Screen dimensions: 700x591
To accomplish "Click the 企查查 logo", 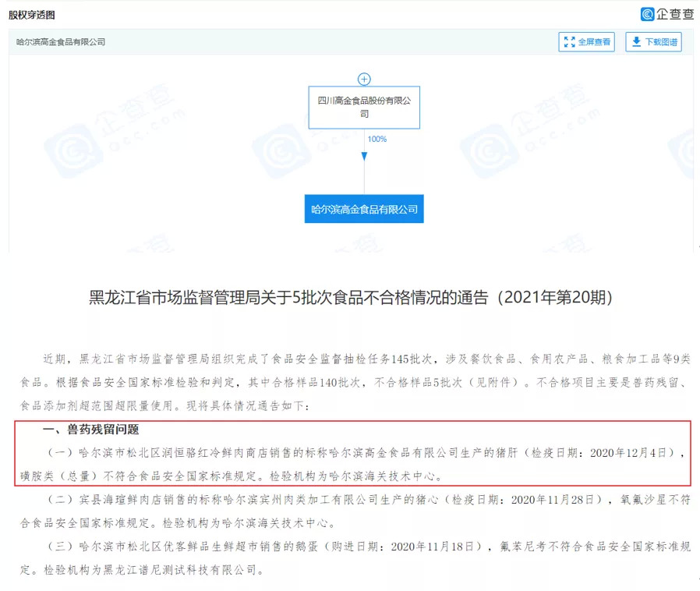I will click(667, 14).
